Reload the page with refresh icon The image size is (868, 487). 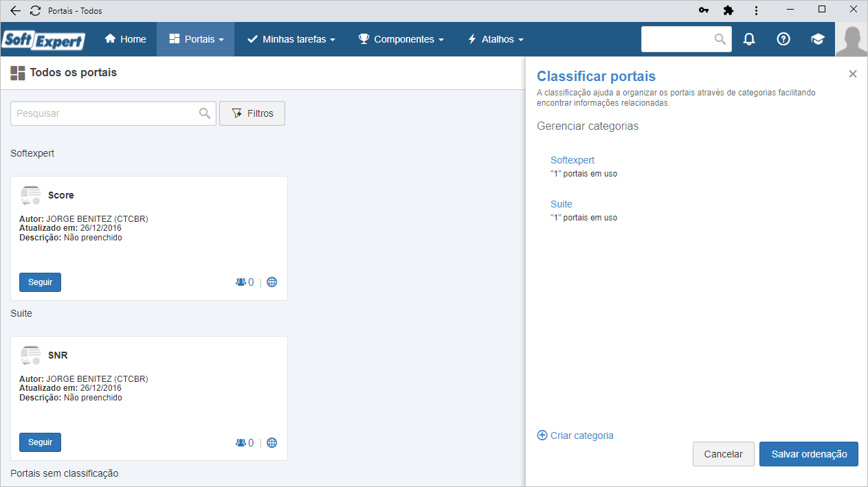[x=35, y=11]
